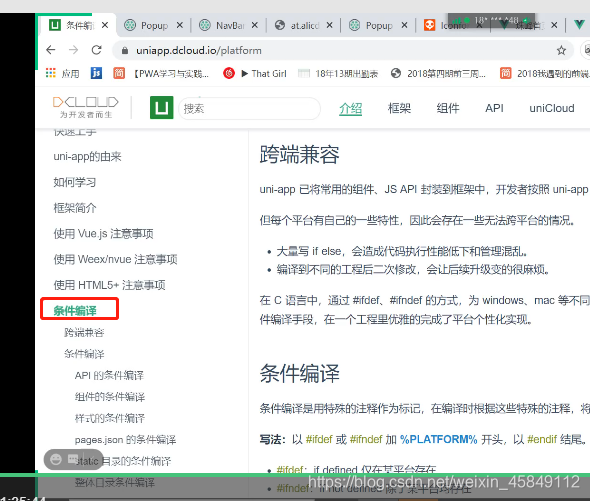Image resolution: width=590 pixels, height=501 pixels.
Task: Select the uniCloud nav item
Action: pyautogui.click(x=552, y=108)
